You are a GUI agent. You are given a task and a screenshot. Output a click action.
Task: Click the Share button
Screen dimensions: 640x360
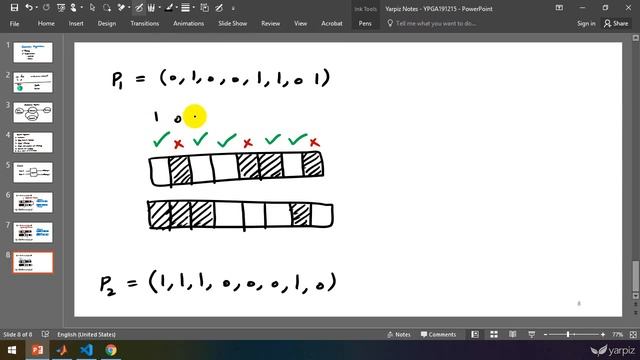[616, 24]
